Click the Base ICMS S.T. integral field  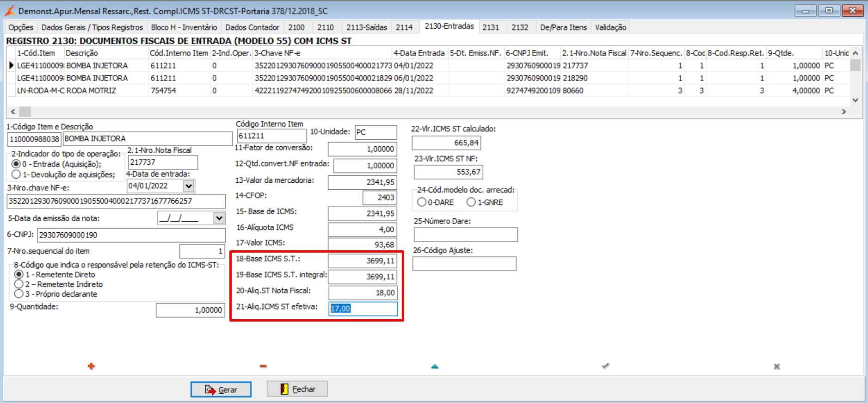tap(363, 277)
